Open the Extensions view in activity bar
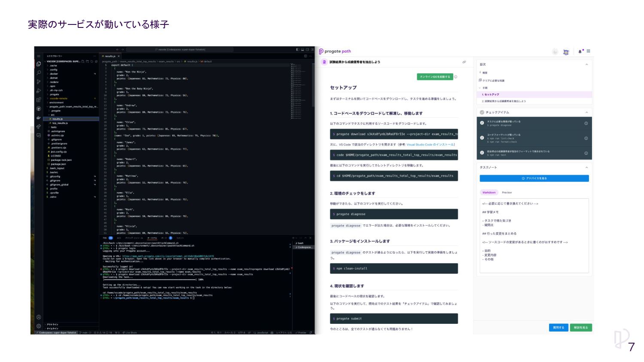 pyautogui.click(x=39, y=100)
